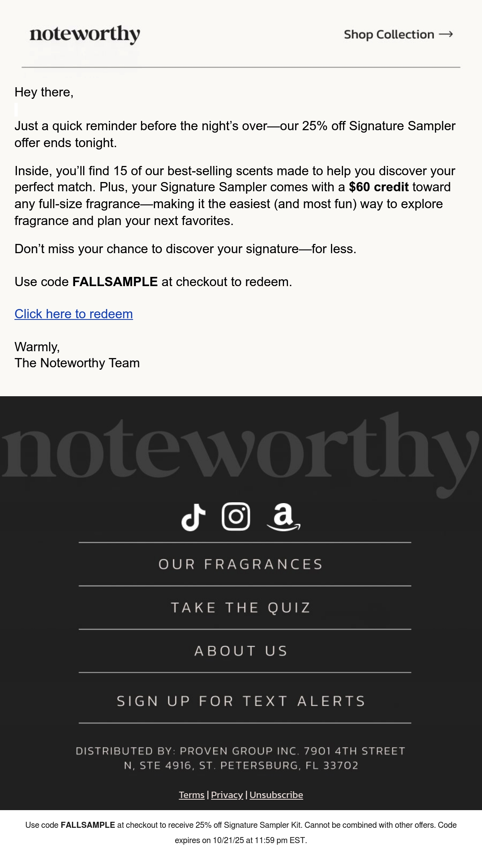Click the Unsubscribe link
This screenshot has width=482, height=868.
point(276,795)
